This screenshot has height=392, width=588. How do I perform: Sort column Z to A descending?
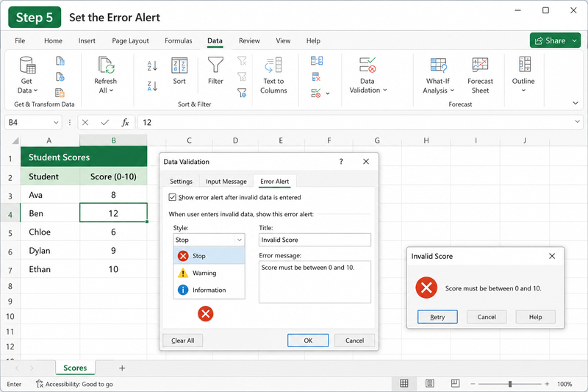[152, 86]
